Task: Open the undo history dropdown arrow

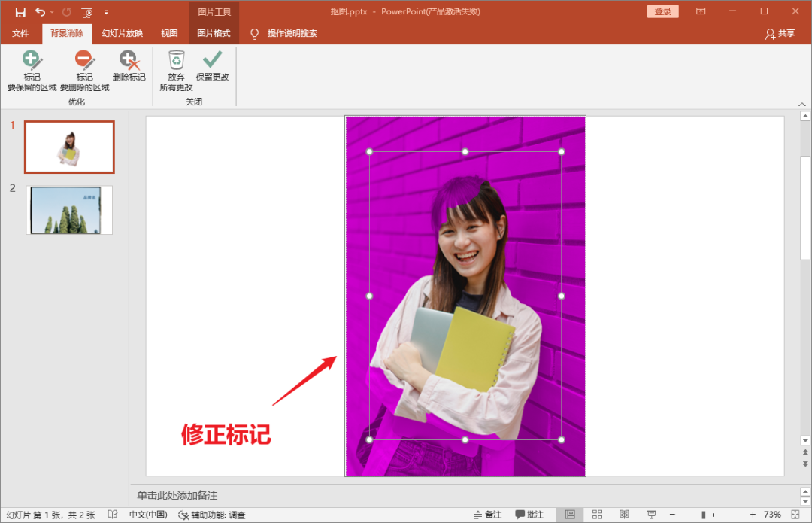Action: point(52,12)
